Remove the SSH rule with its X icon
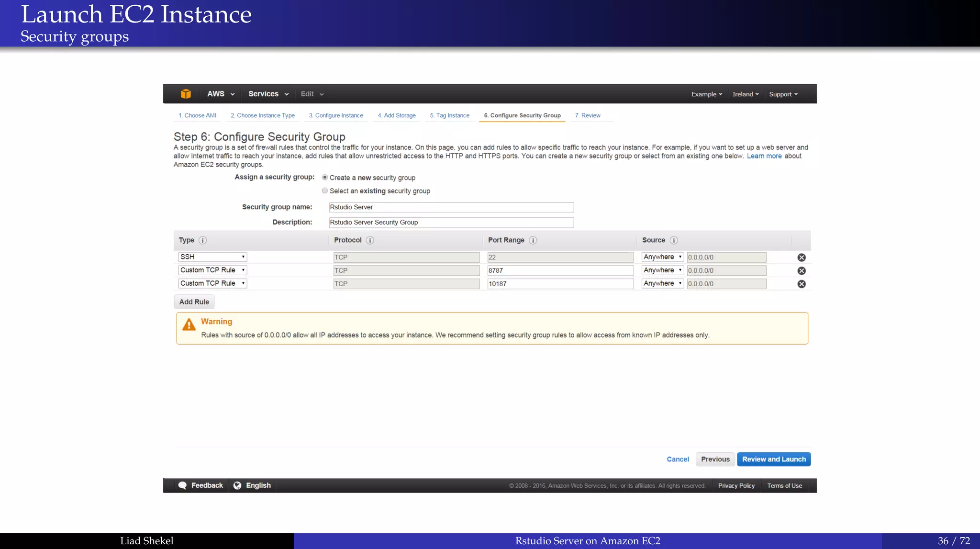Image resolution: width=980 pixels, height=549 pixels. (802, 258)
